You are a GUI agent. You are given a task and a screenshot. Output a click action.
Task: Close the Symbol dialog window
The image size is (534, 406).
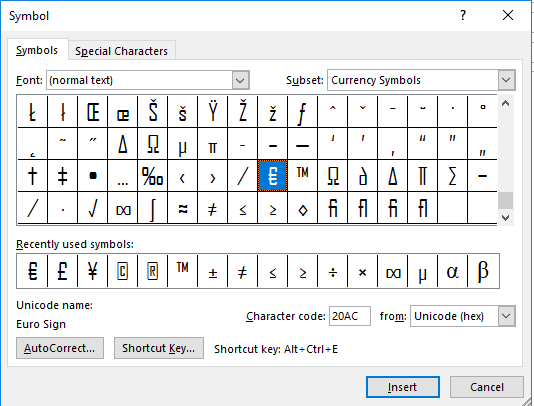pyautogui.click(x=508, y=15)
